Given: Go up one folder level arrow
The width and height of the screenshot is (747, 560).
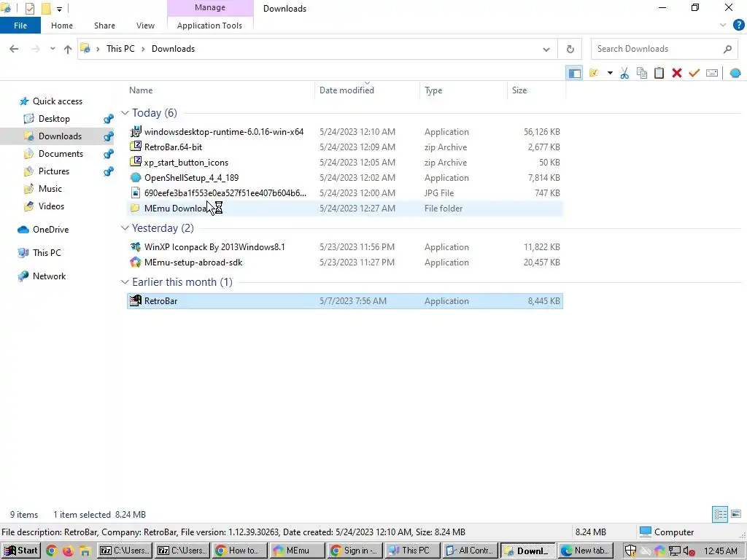Looking at the screenshot, I should coord(68,49).
